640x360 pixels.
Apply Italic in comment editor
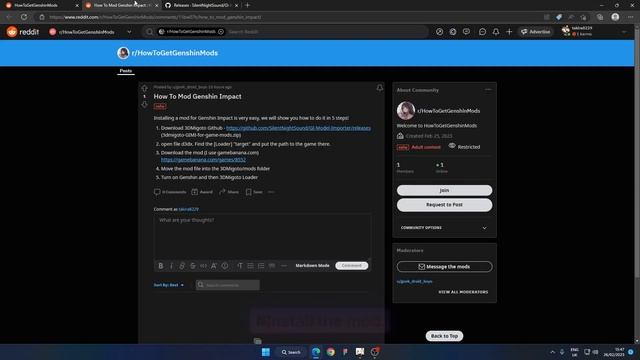[171, 266]
